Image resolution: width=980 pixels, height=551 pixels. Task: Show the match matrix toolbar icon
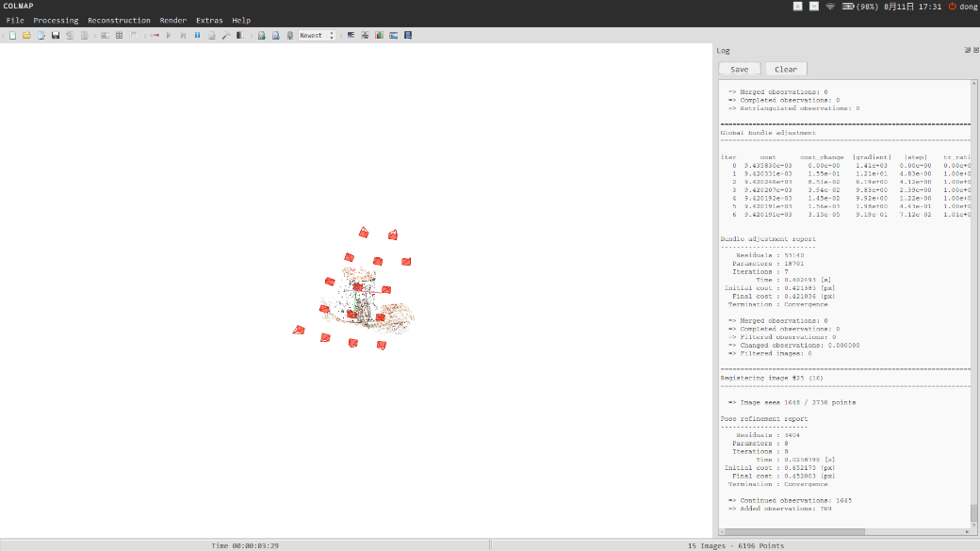pos(365,36)
